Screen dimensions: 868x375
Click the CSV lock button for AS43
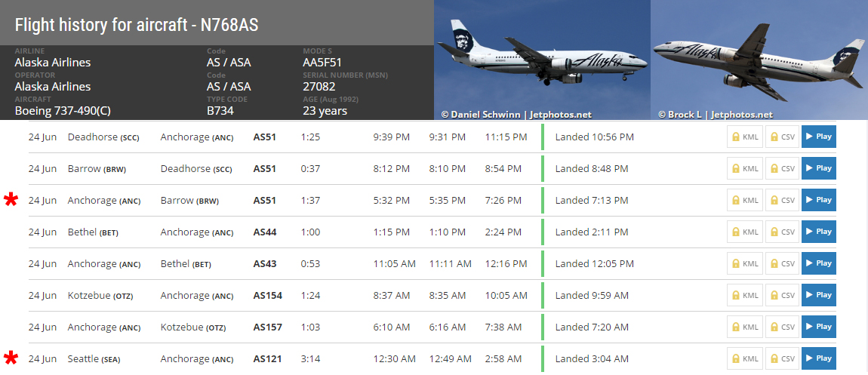click(782, 263)
